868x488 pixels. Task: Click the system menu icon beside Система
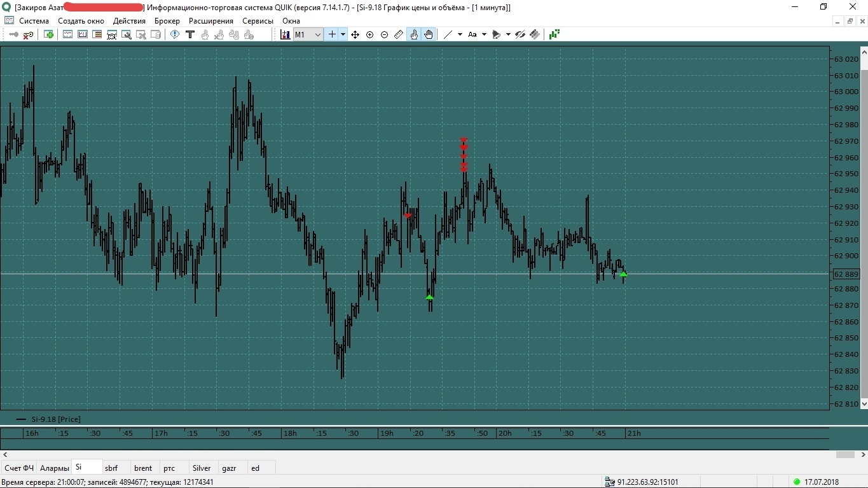[9, 21]
